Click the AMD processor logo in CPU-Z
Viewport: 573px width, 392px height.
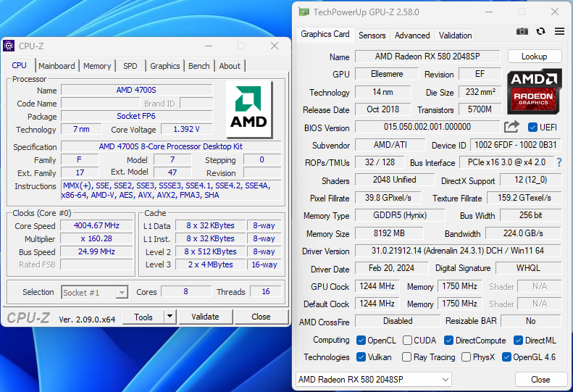pyautogui.click(x=249, y=109)
